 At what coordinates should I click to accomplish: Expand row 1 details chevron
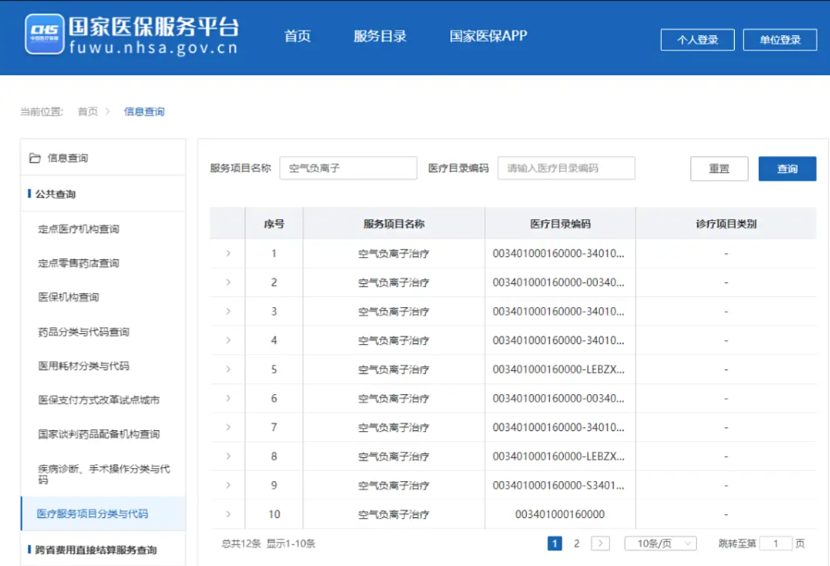tap(228, 254)
